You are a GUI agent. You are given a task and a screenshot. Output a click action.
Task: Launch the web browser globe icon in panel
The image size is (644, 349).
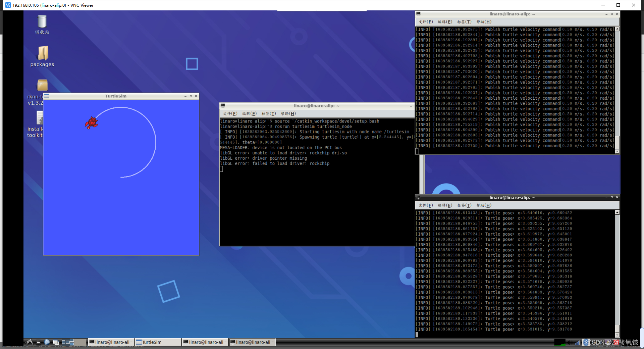(x=47, y=342)
